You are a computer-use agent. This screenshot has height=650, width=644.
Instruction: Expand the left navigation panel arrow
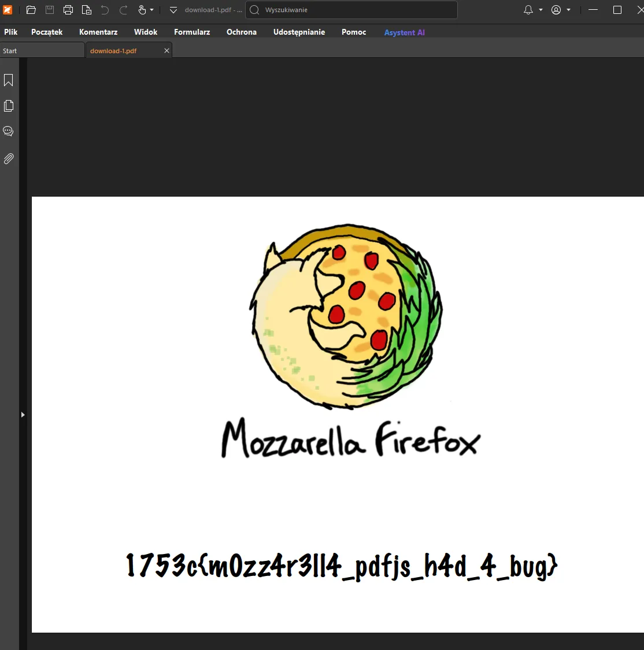click(x=23, y=415)
